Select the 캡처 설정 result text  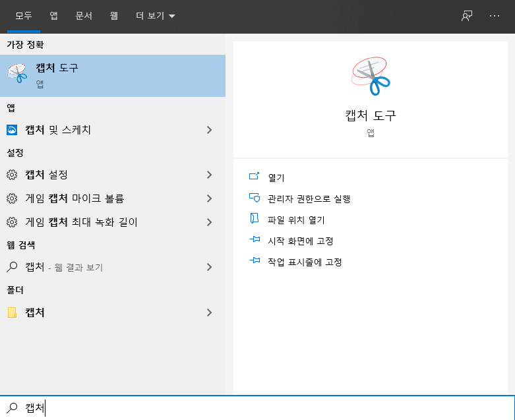pos(46,175)
